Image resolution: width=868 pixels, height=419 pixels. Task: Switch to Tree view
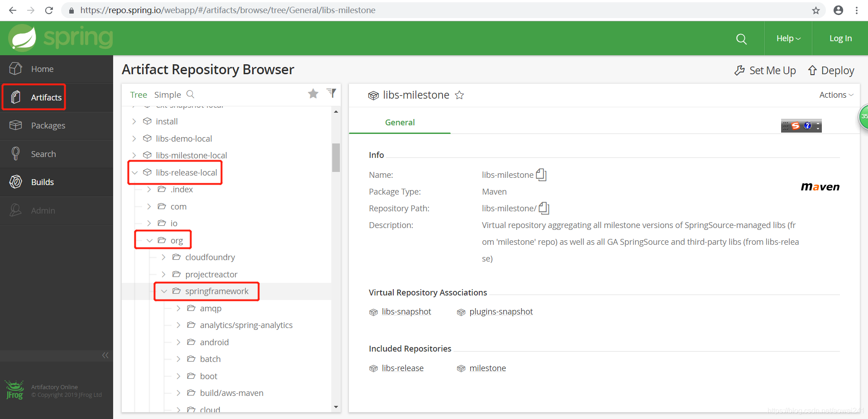point(138,95)
